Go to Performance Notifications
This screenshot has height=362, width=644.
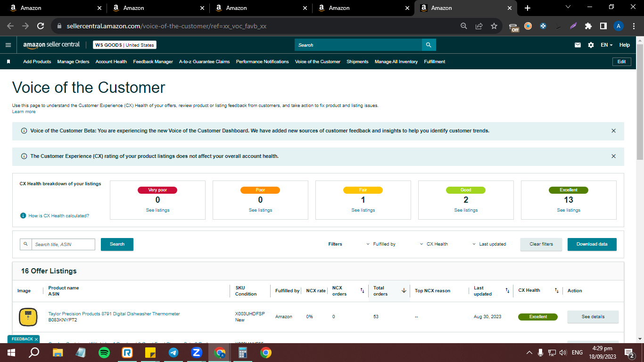point(263,62)
